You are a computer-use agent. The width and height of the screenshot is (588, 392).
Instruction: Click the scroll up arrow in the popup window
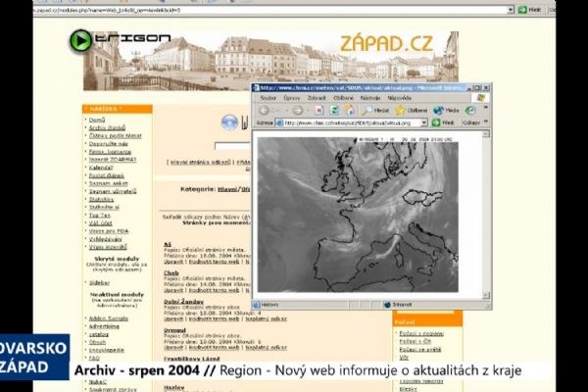coord(486,134)
